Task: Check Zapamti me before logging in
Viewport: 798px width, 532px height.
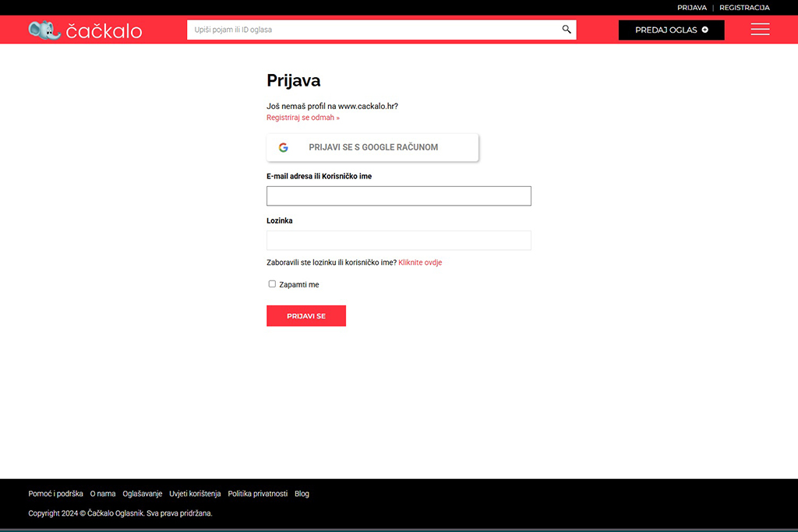Action: tap(271, 284)
